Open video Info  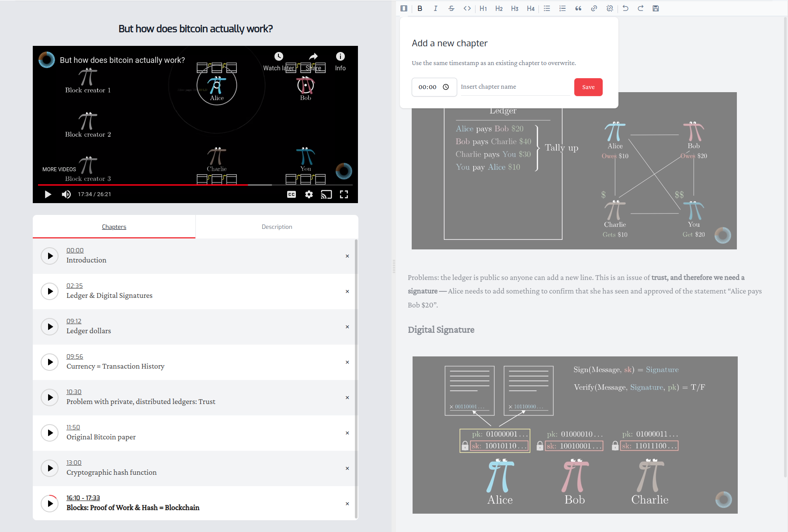point(340,62)
